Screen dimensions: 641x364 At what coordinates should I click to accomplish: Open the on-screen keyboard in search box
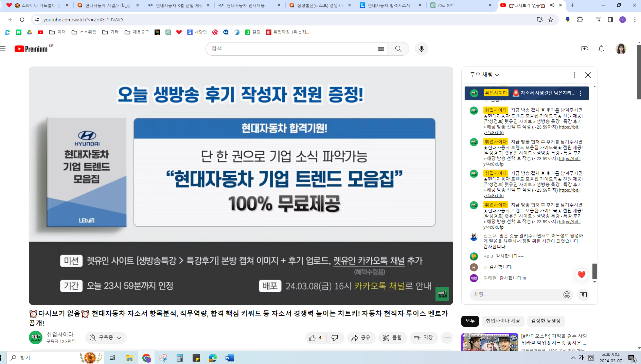click(x=381, y=49)
